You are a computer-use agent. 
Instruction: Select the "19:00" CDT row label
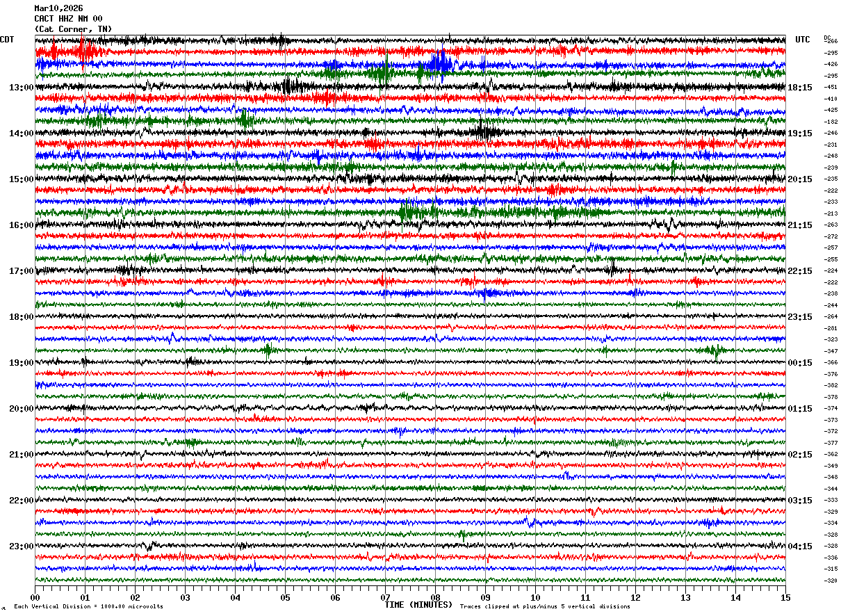[22, 363]
